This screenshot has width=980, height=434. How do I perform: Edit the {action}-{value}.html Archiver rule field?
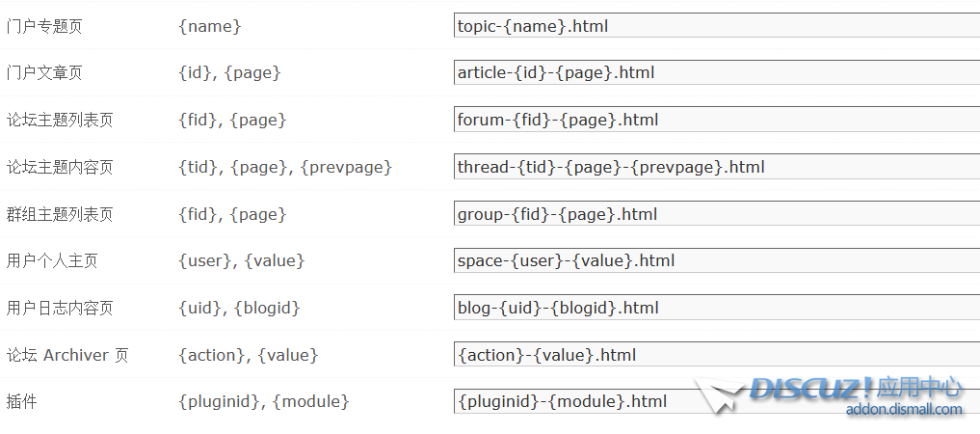click(x=717, y=355)
